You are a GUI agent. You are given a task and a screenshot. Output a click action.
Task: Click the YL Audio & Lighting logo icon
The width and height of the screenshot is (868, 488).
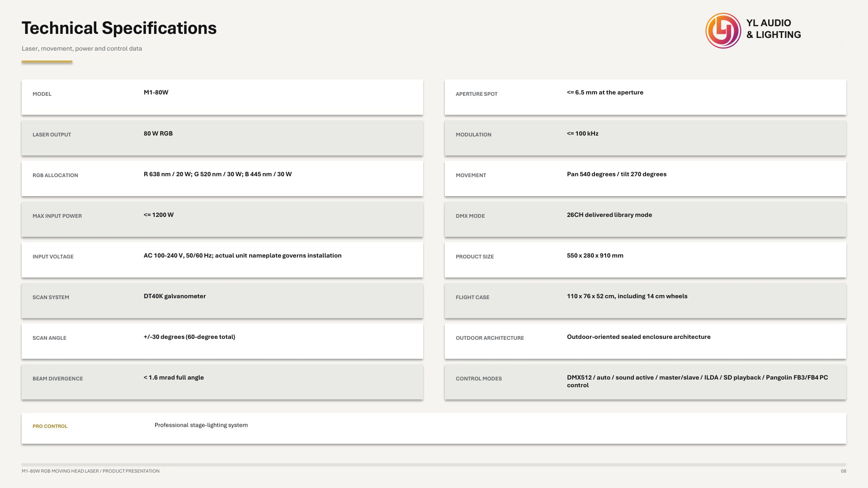point(723,31)
